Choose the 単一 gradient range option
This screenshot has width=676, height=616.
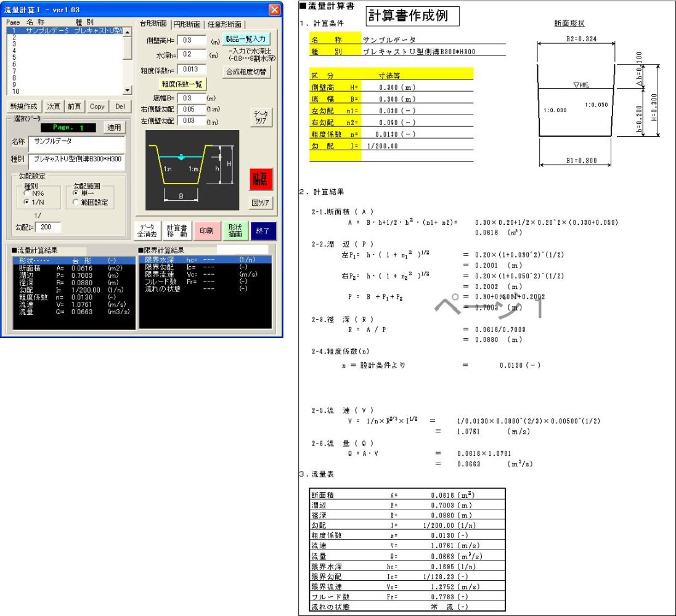[x=76, y=193]
